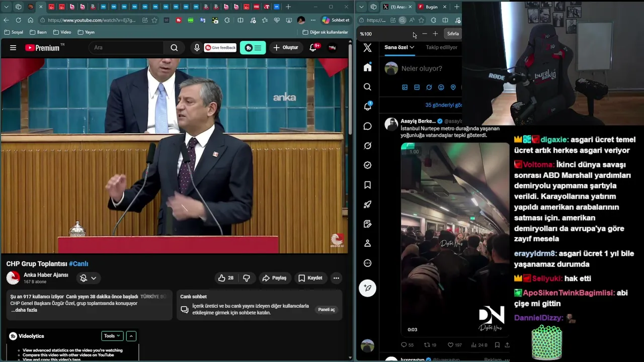The image size is (644, 362).
Task: Open YouTube notifications bell
Action: point(313,47)
